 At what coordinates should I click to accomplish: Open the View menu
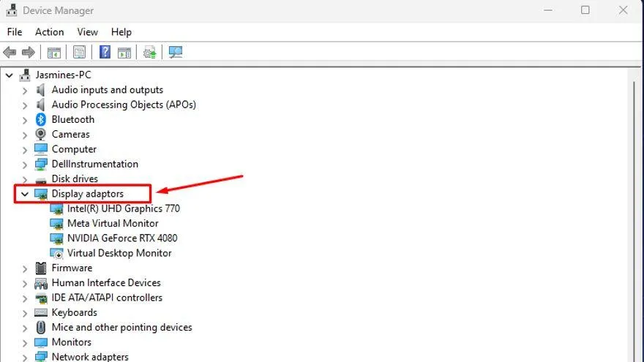click(88, 32)
